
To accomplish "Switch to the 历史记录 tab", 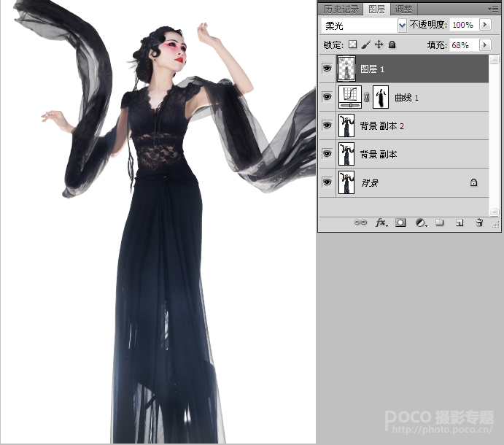I will (x=341, y=9).
